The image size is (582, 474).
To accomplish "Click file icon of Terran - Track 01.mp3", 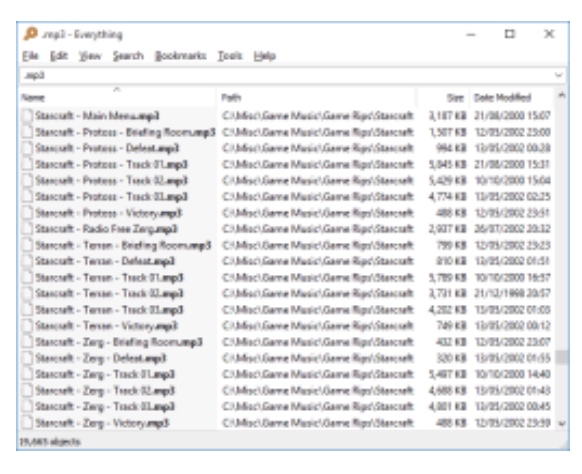I will (x=27, y=277).
